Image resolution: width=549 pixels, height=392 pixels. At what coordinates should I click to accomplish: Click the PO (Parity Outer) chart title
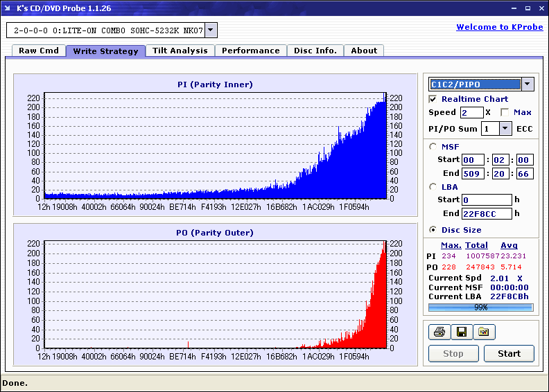click(x=215, y=233)
